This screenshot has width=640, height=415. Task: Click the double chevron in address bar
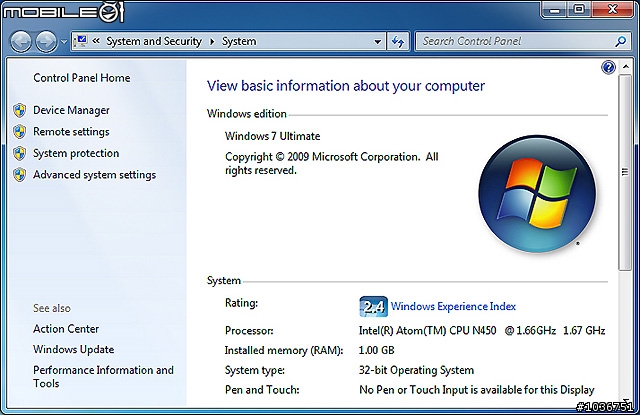point(96,41)
